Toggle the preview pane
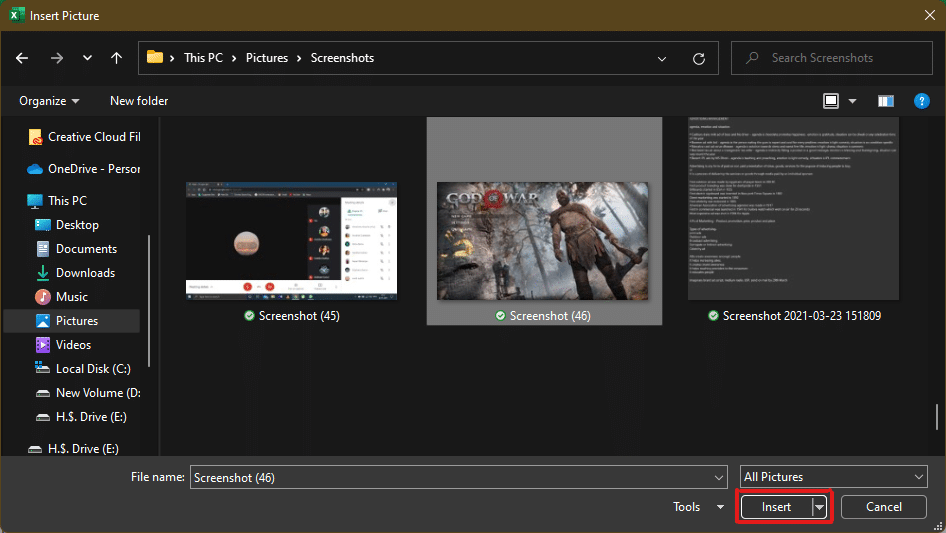The height and width of the screenshot is (533, 946). [x=886, y=101]
